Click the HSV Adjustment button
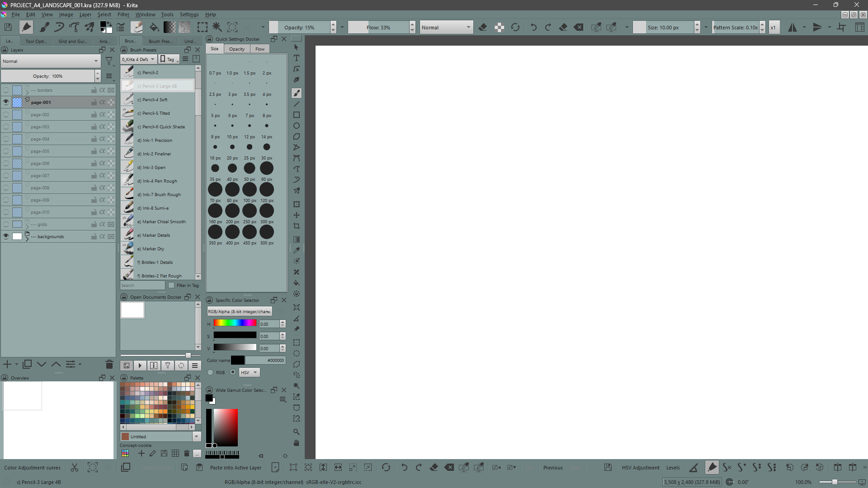Screen dimensions: 868x488 pos(640,468)
